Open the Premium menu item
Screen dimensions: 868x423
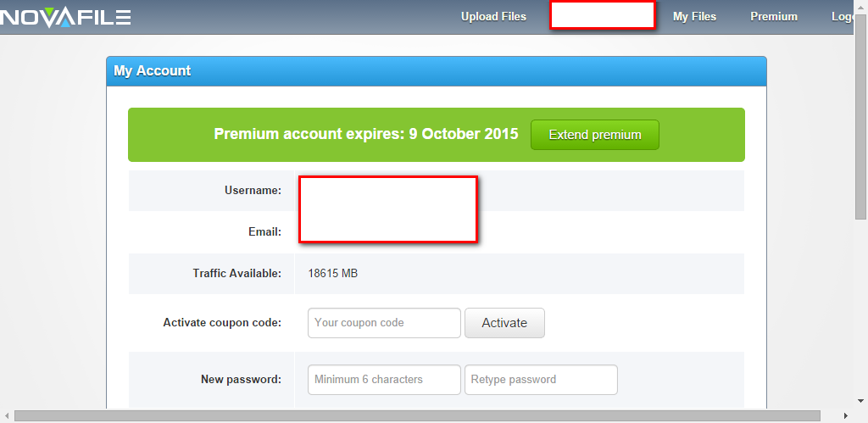[x=773, y=17]
